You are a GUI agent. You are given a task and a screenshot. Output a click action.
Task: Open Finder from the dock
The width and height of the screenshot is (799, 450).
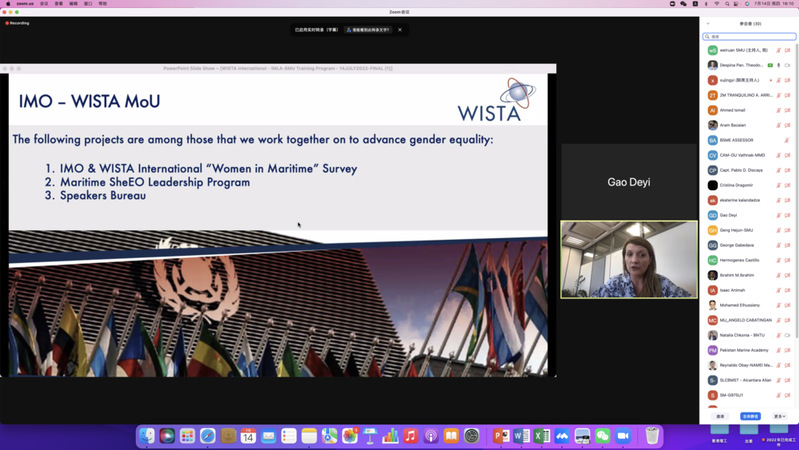147,436
